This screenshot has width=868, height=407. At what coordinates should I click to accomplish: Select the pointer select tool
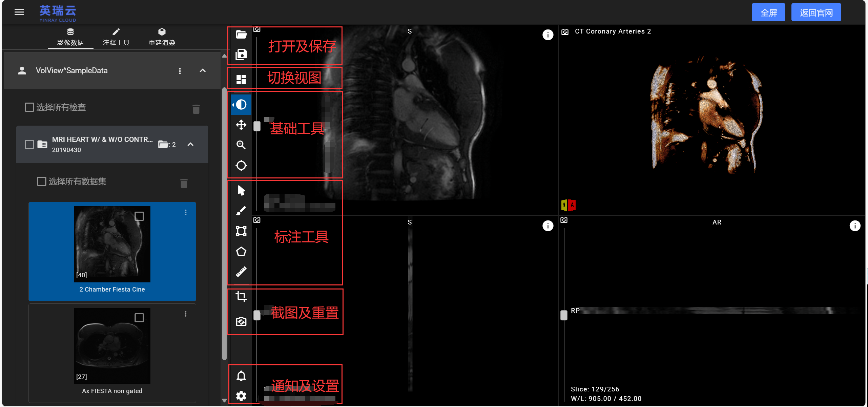click(241, 191)
